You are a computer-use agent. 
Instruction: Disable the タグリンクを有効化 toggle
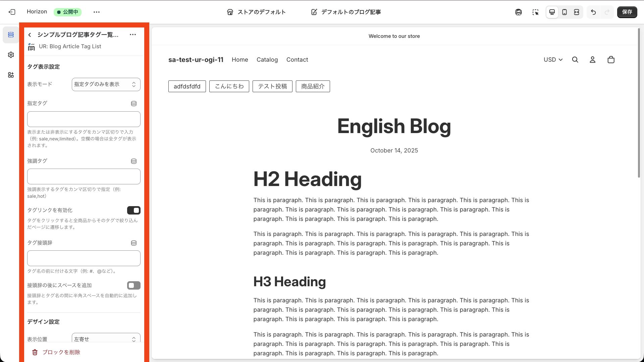tap(133, 210)
